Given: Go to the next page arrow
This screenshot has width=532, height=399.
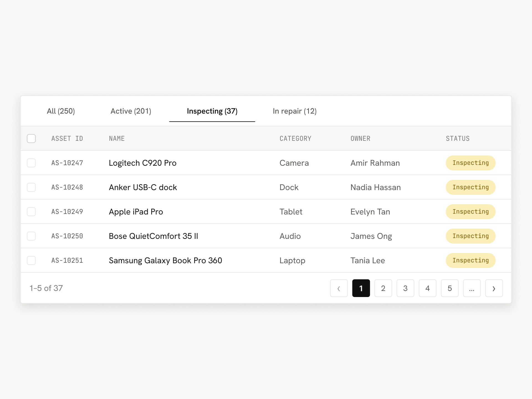Looking at the screenshot, I should tap(494, 288).
